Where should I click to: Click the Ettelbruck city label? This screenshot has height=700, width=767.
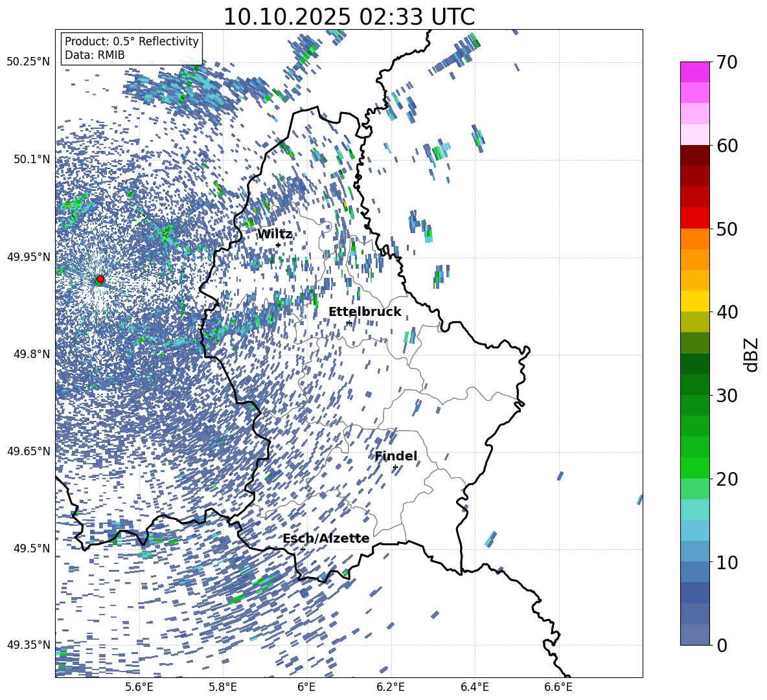365,312
